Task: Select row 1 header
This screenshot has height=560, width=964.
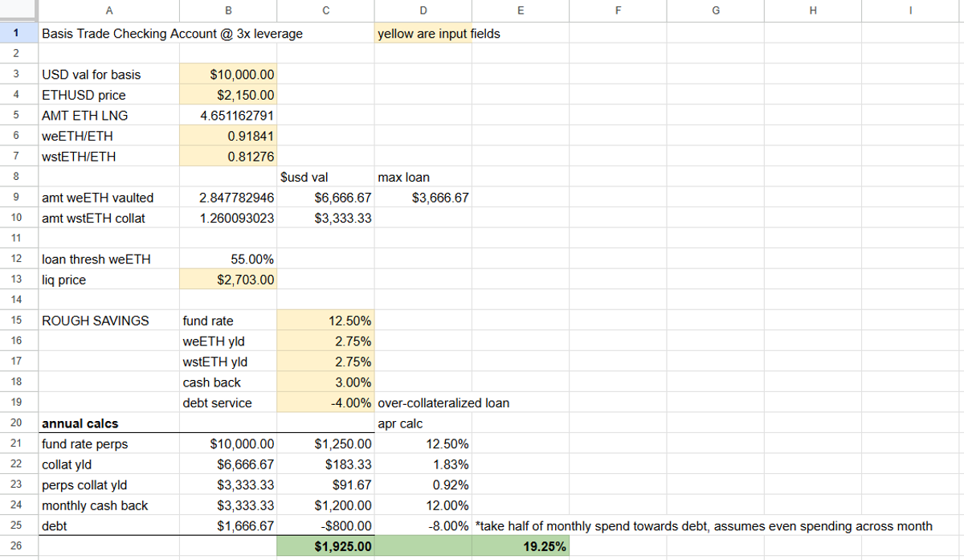Action: click(18, 34)
